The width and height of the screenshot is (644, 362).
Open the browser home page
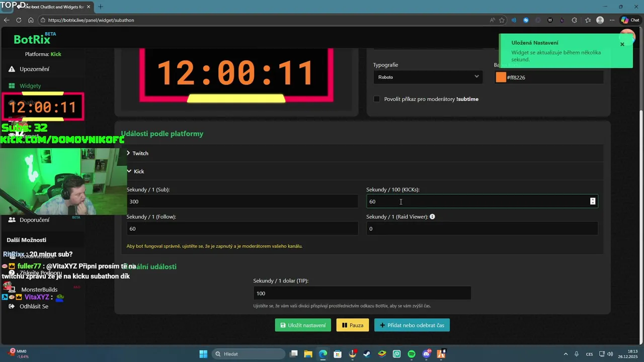pyautogui.click(x=31, y=20)
